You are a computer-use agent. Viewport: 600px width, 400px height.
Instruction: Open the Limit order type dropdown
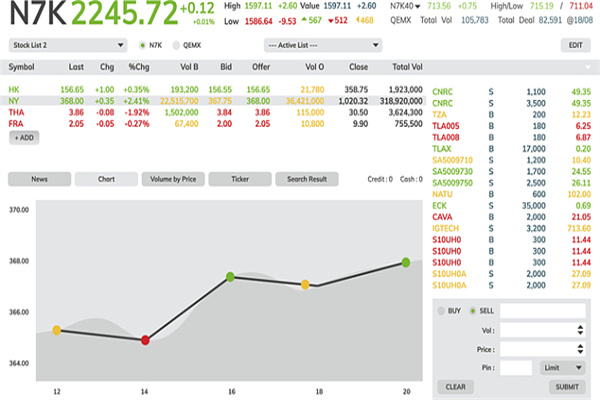pyautogui.click(x=563, y=368)
